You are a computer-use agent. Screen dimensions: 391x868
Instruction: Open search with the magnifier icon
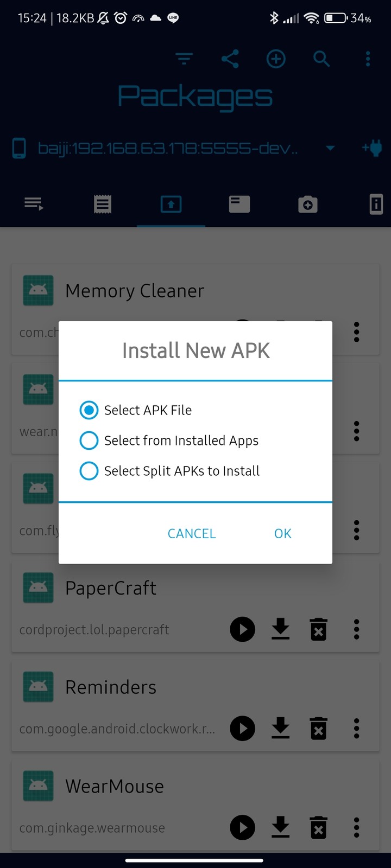tap(321, 59)
